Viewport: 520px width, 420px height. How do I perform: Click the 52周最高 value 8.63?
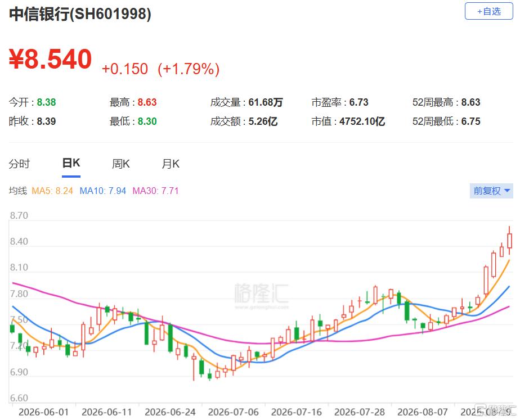[470, 102]
